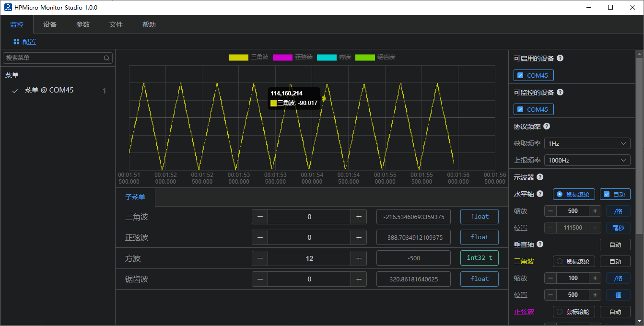The image size is (644, 326).
Task: Switch to the 监控 tab
Action: (17, 24)
